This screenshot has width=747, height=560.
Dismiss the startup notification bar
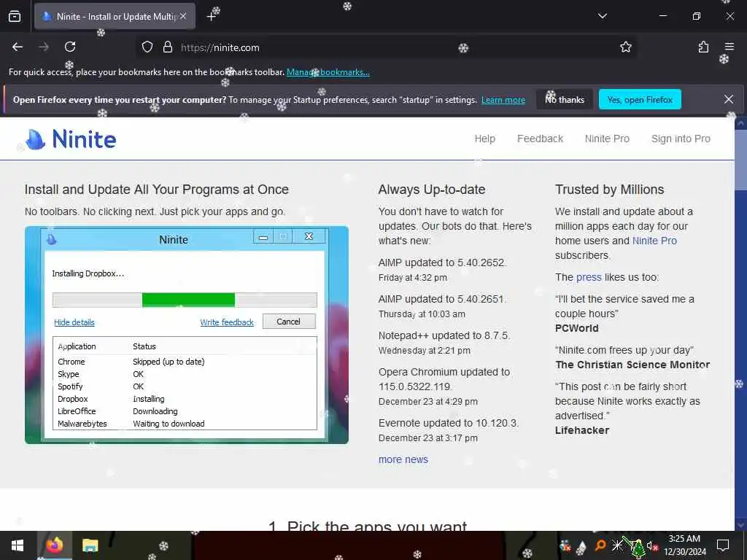pyautogui.click(x=729, y=99)
